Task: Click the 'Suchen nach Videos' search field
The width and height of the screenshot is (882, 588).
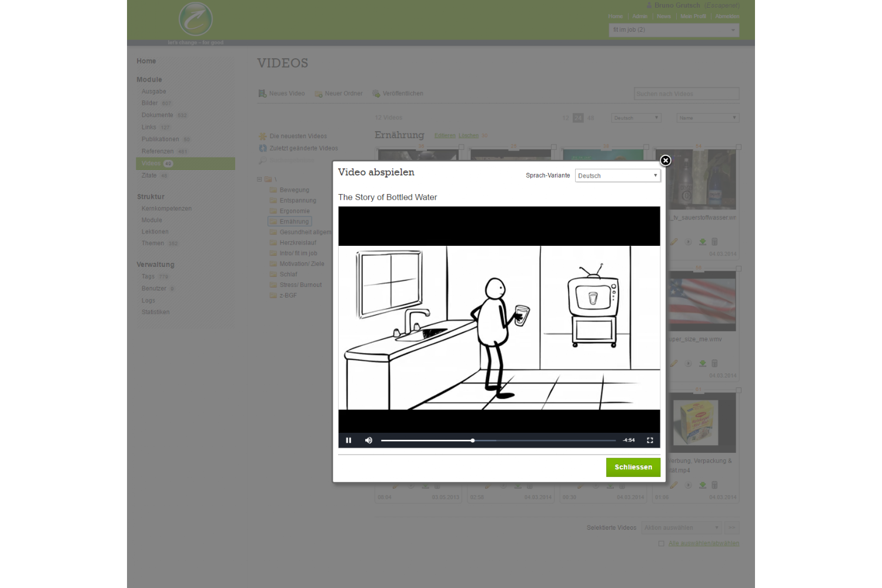Action: (x=686, y=94)
